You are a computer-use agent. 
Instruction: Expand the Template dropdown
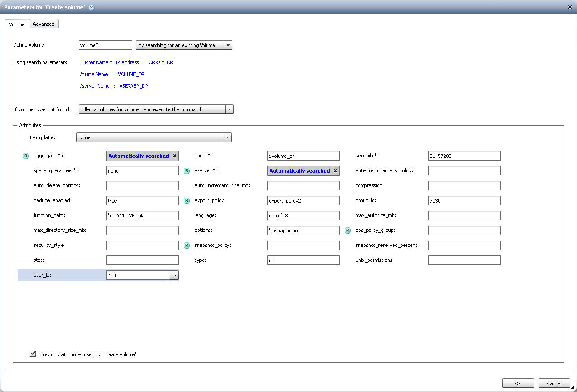point(227,137)
